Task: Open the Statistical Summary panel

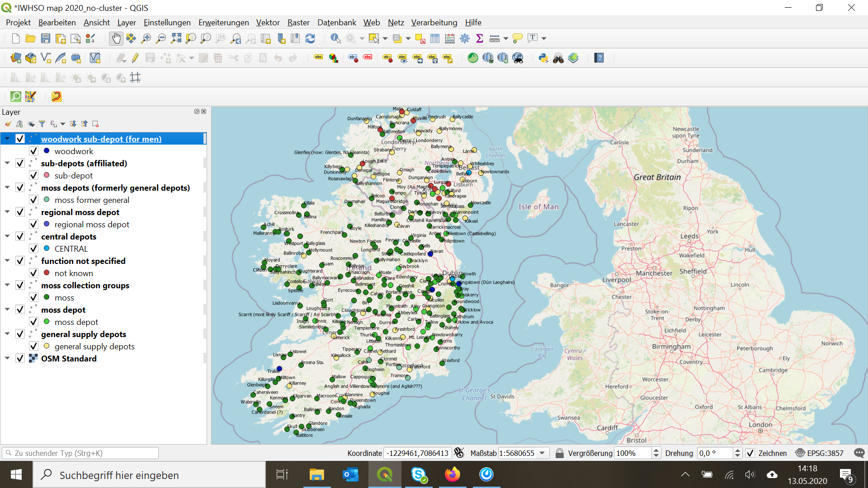Action: click(x=480, y=38)
